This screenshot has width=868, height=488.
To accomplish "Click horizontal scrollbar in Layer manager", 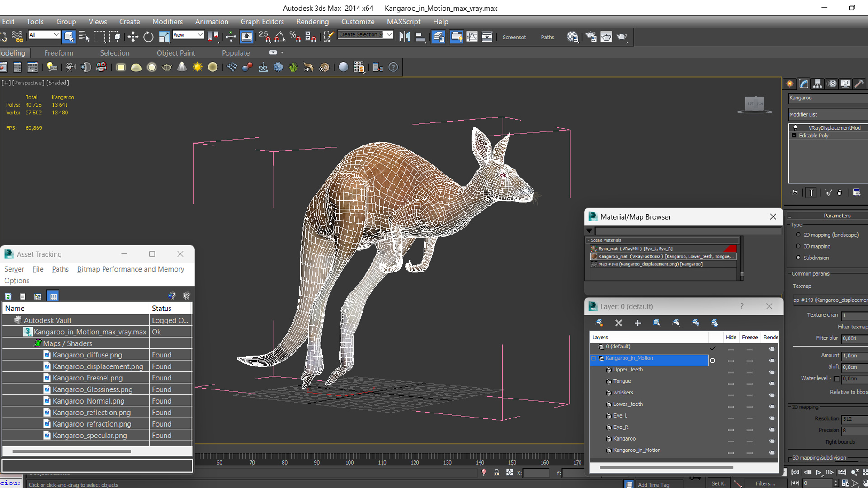I will click(x=666, y=468).
